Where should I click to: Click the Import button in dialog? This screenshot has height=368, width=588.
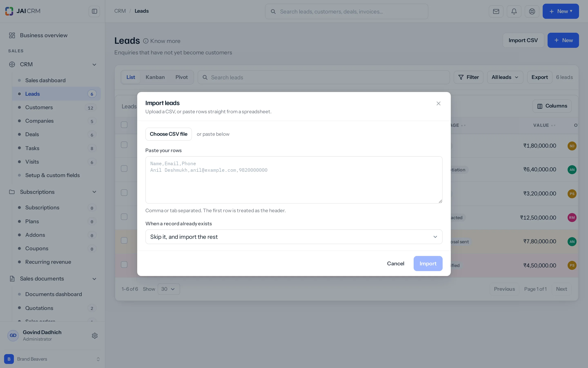(x=428, y=263)
